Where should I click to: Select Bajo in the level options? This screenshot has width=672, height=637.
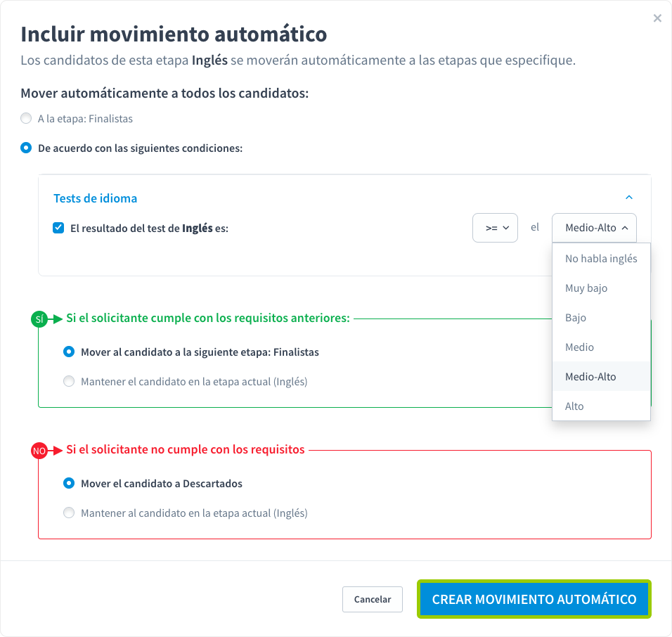click(575, 317)
